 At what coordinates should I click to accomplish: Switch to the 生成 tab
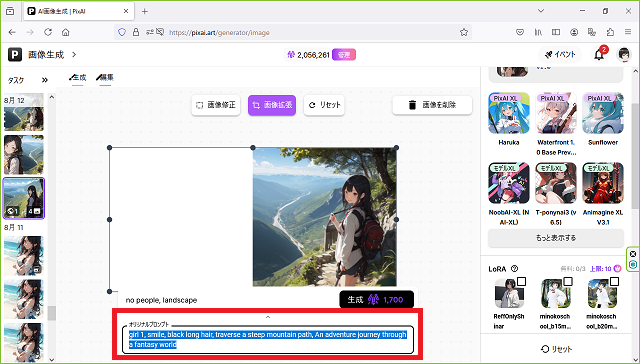(x=78, y=77)
